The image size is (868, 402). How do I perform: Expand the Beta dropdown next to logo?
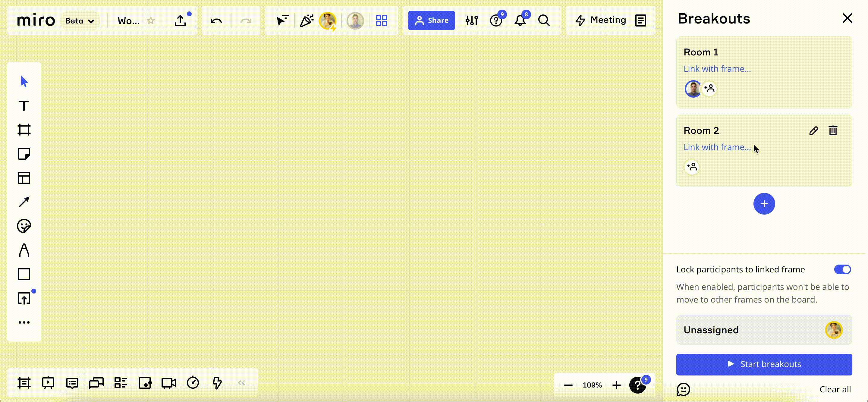(80, 21)
